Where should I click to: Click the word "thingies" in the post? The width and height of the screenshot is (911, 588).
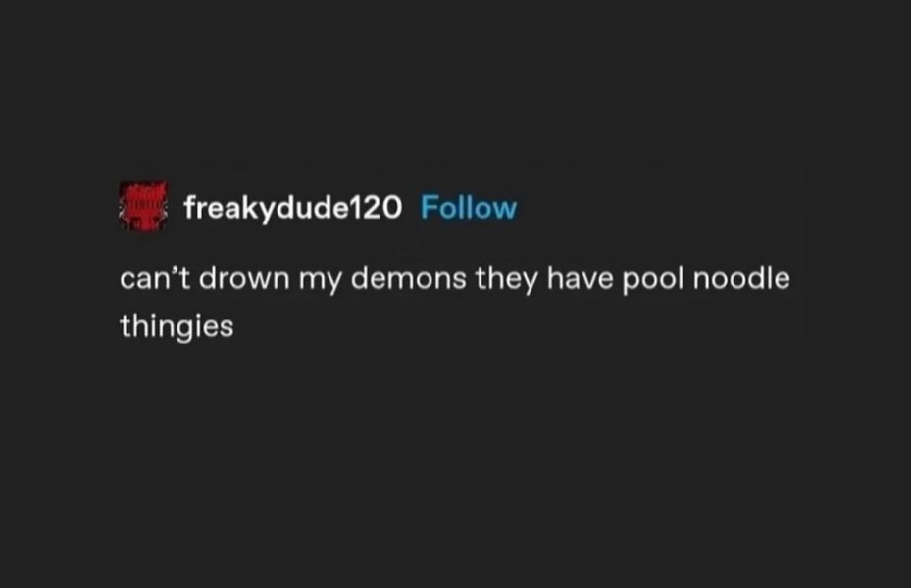(x=177, y=326)
